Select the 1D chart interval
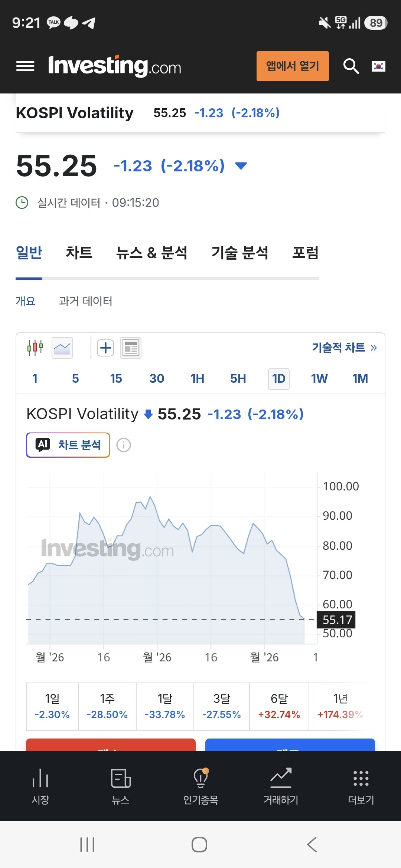This screenshot has width=401, height=868. coord(279,379)
